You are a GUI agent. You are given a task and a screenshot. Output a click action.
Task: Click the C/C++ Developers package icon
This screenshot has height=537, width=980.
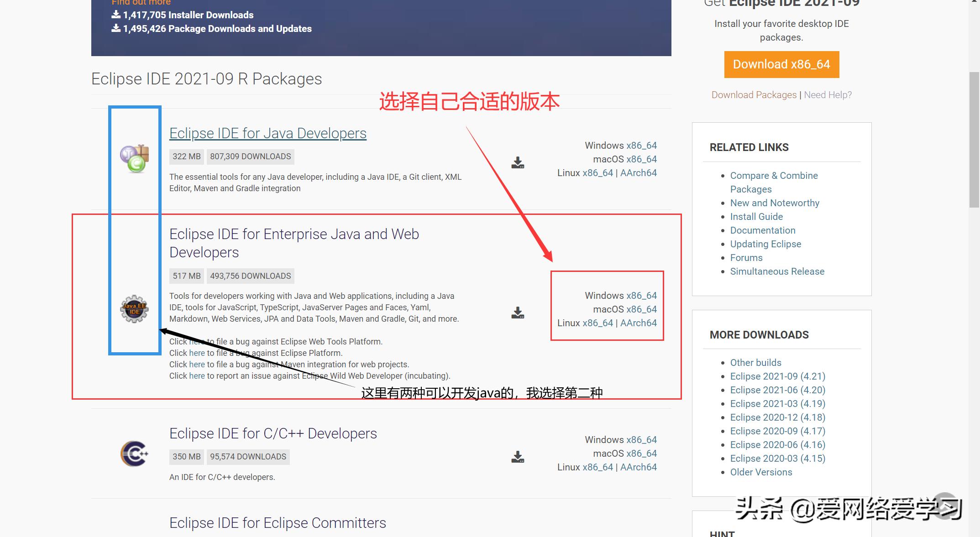(x=134, y=453)
